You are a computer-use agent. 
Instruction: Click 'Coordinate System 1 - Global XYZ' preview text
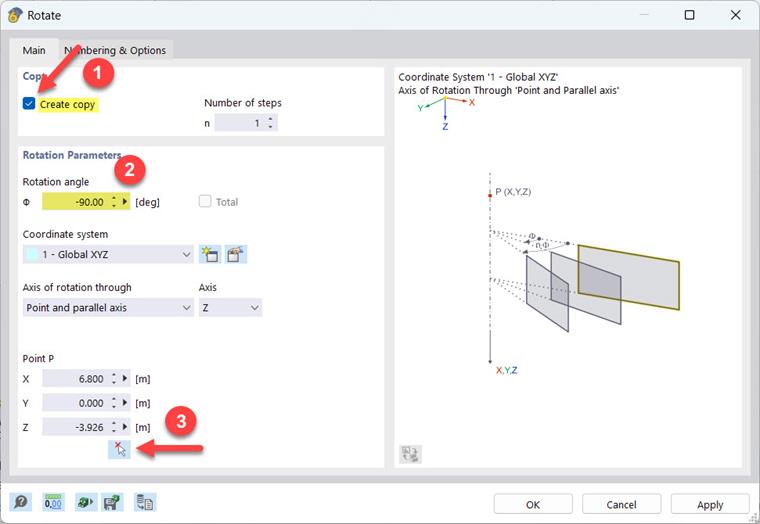478,77
